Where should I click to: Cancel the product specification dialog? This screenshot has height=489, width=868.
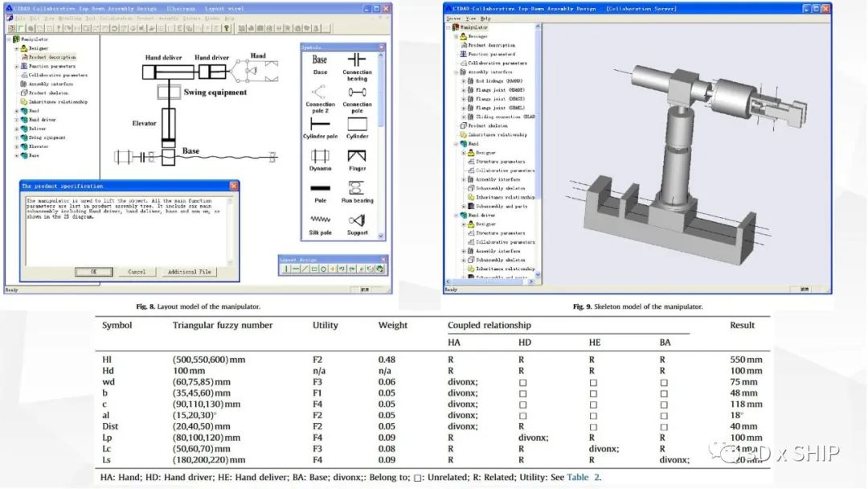[137, 272]
